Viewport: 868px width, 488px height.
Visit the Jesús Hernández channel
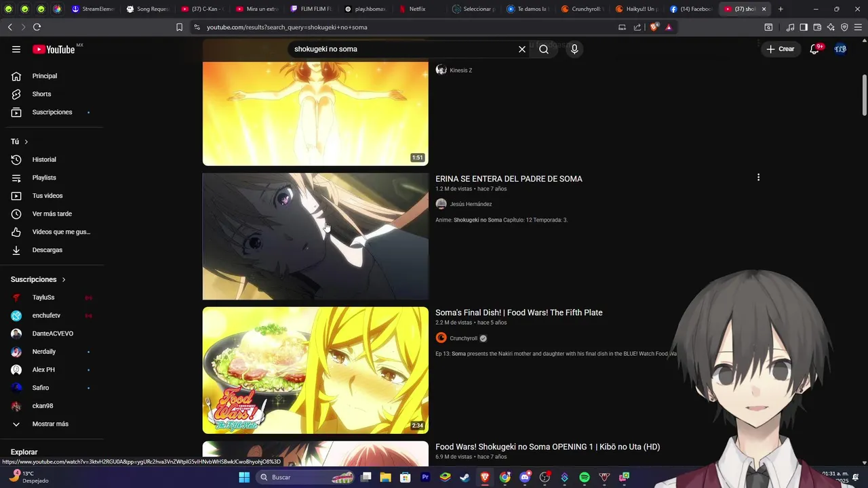[471, 204]
